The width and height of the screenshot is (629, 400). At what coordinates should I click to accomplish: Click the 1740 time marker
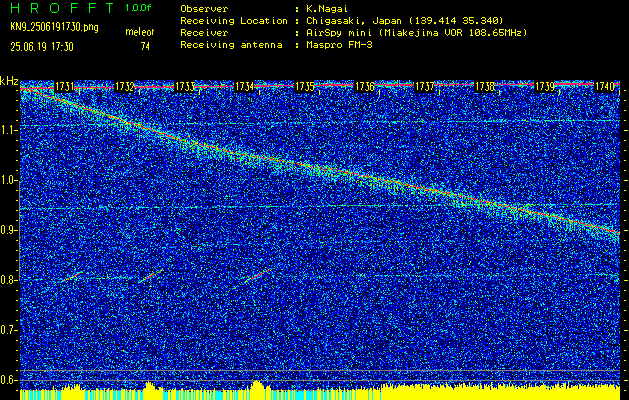605,87
